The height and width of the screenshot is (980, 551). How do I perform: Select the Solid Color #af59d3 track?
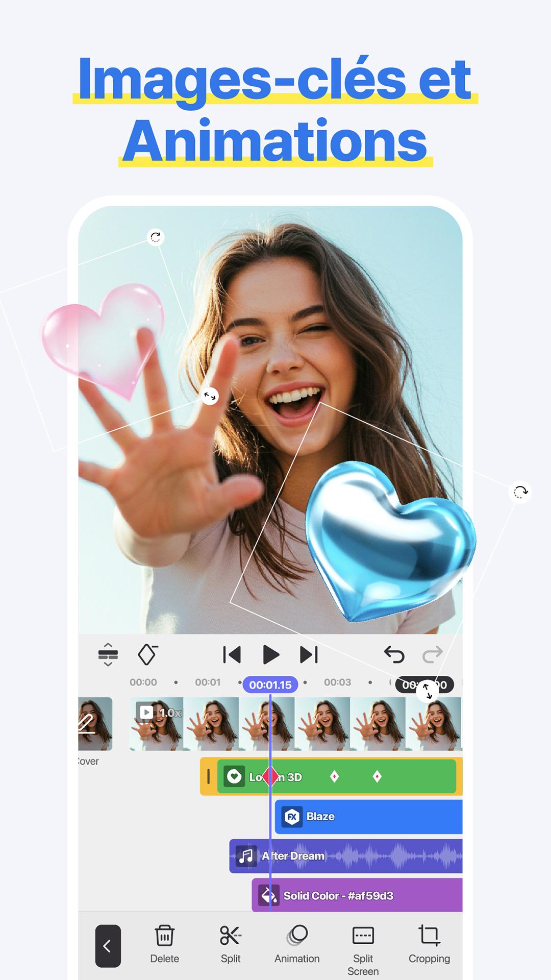[x=357, y=895]
